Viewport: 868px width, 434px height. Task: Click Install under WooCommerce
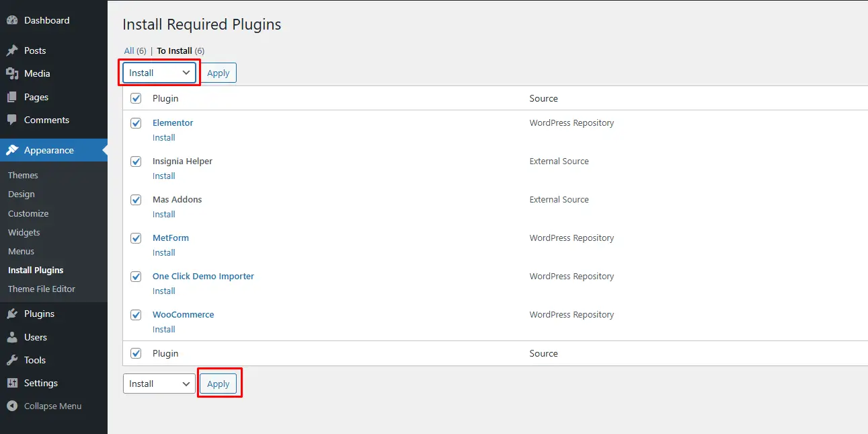click(x=163, y=329)
